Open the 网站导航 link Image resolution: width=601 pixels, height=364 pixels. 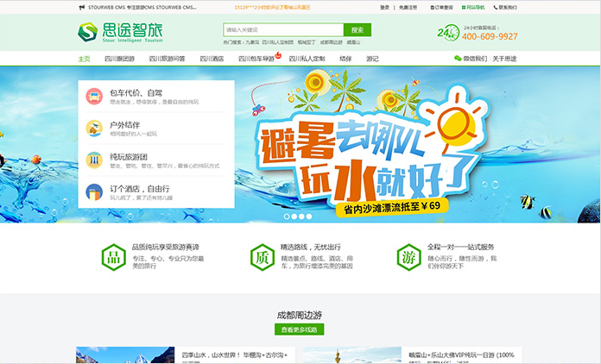click(x=475, y=7)
